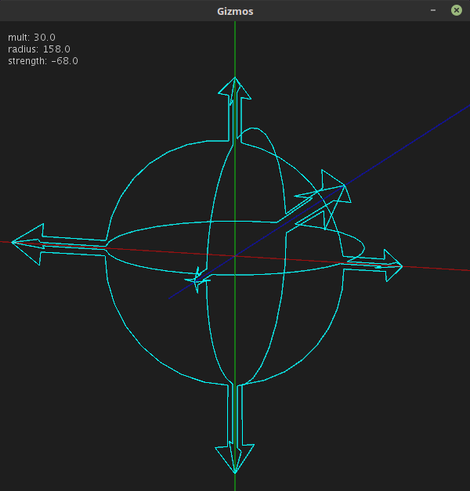The width and height of the screenshot is (470, 491).
Task: Click the 'mult: 30.0' readout
Action: pyautogui.click(x=32, y=37)
